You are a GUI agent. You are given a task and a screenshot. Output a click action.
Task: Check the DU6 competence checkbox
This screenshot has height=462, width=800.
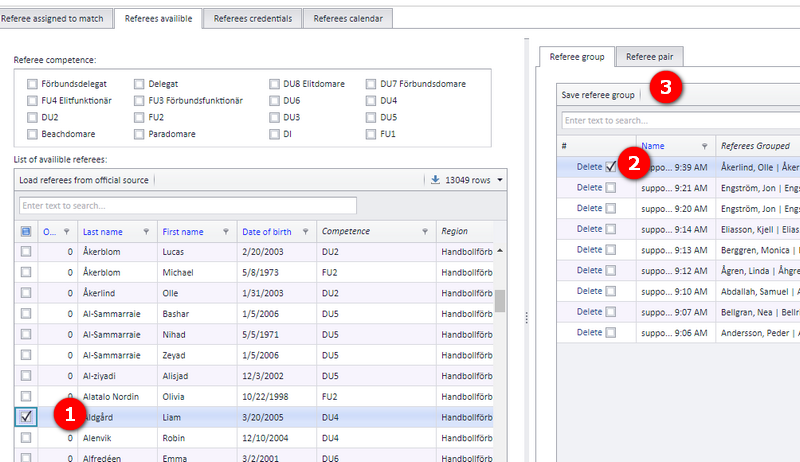274,100
